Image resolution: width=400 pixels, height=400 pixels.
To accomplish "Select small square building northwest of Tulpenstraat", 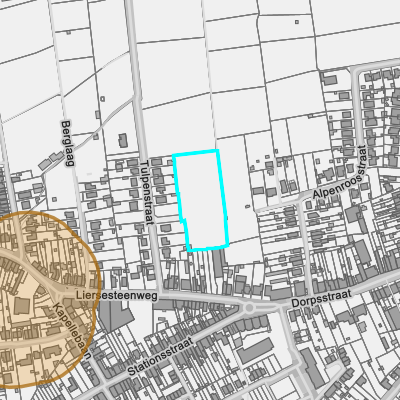I will click(x=102, y=99).
